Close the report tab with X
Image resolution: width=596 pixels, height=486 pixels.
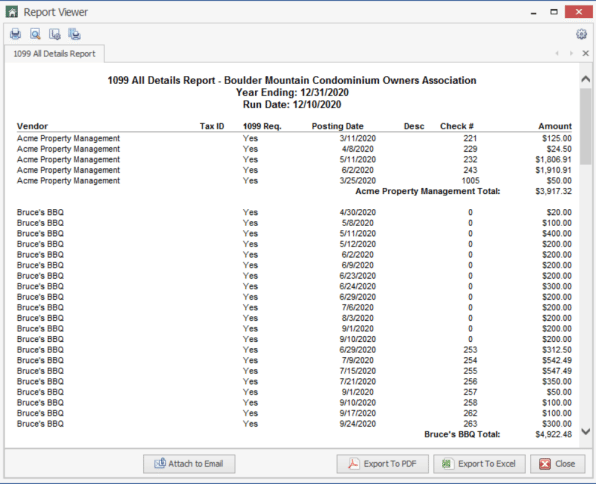586,53
